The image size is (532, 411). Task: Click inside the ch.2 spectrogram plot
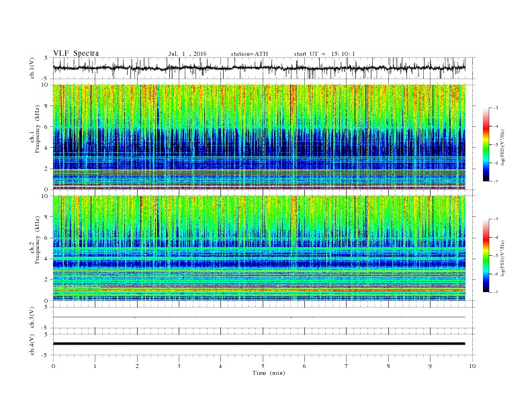coord(259,248)
